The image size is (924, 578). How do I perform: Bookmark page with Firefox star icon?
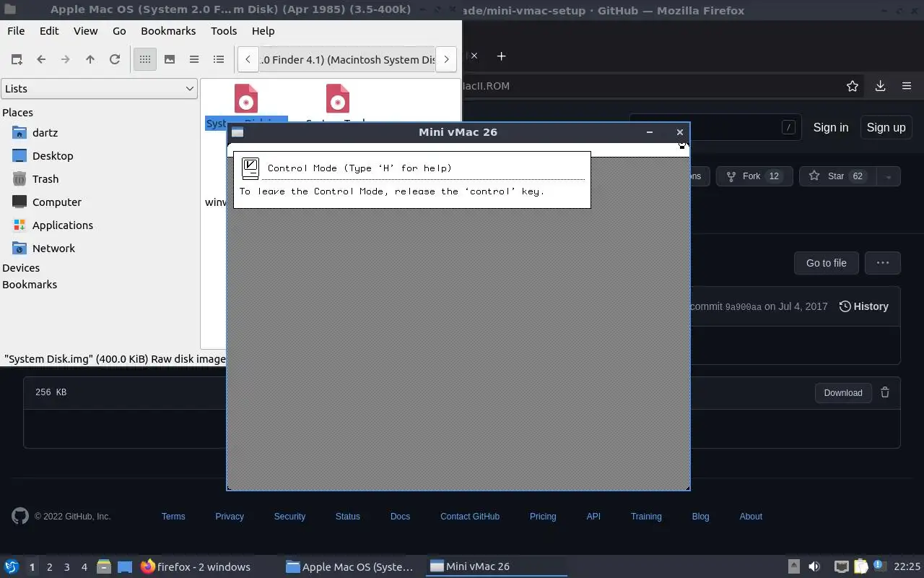click(x=853, y=86)
